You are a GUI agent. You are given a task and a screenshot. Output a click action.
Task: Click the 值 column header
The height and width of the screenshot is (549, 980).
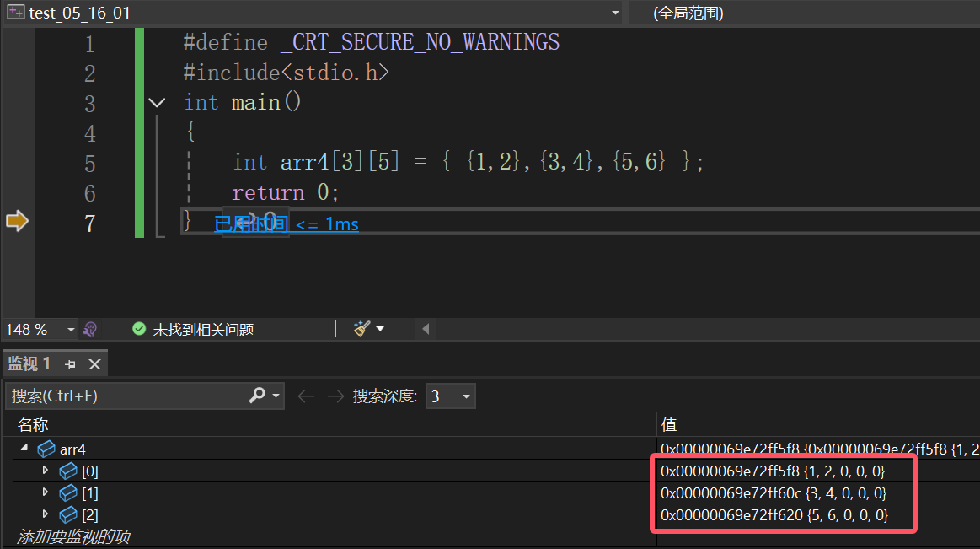(669, 425)
